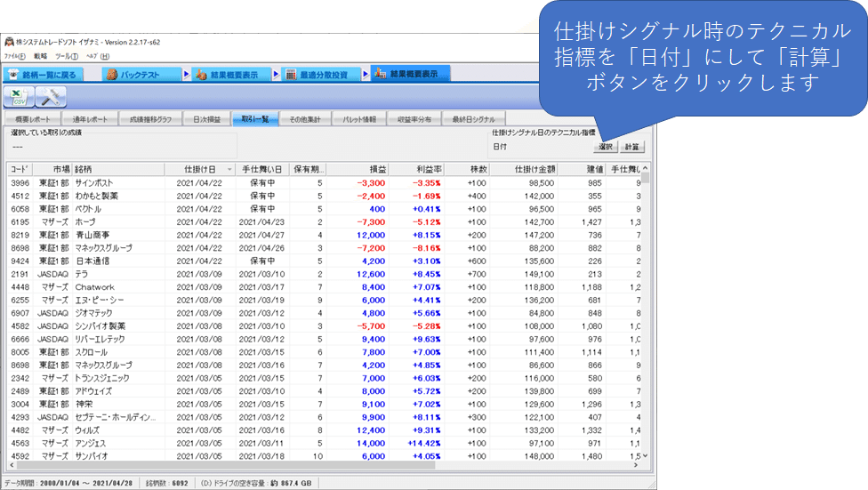
Task: Switch to the 収益率分布 tab
Action: [x=414, y=119]
